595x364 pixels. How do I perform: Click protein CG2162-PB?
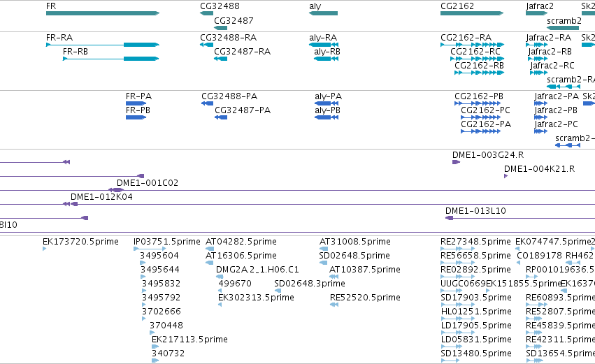[x=479, y=96]
